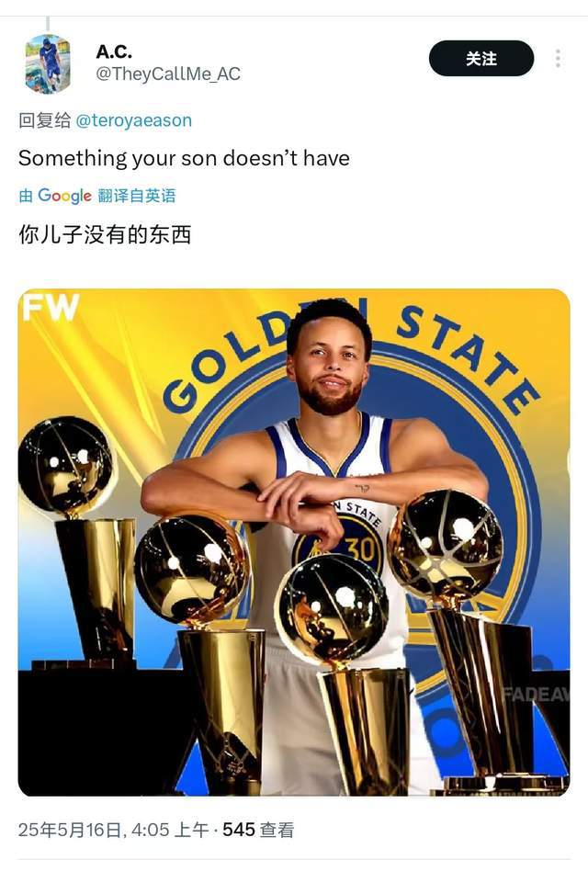Click the 25年5月16日 4:05 上午 timestamp
Screen dimensions: 588x871
pos(113,830)
